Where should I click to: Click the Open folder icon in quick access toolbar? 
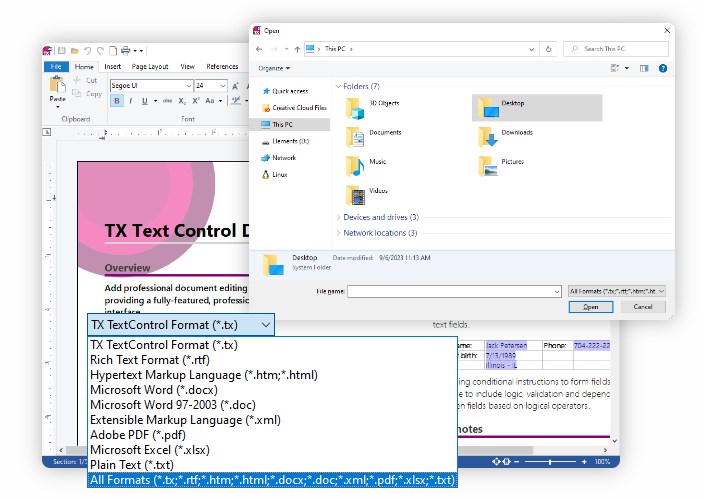(x=75, y=51)
